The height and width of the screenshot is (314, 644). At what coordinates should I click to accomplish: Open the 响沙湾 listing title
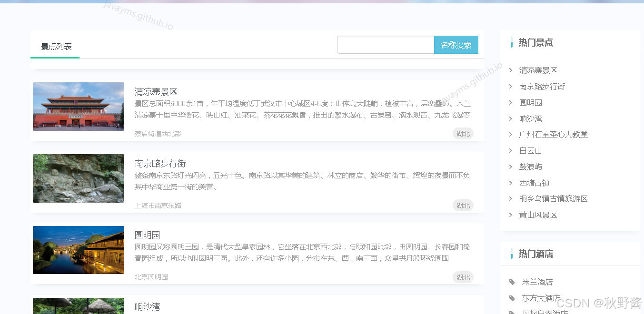coord(148,307)
